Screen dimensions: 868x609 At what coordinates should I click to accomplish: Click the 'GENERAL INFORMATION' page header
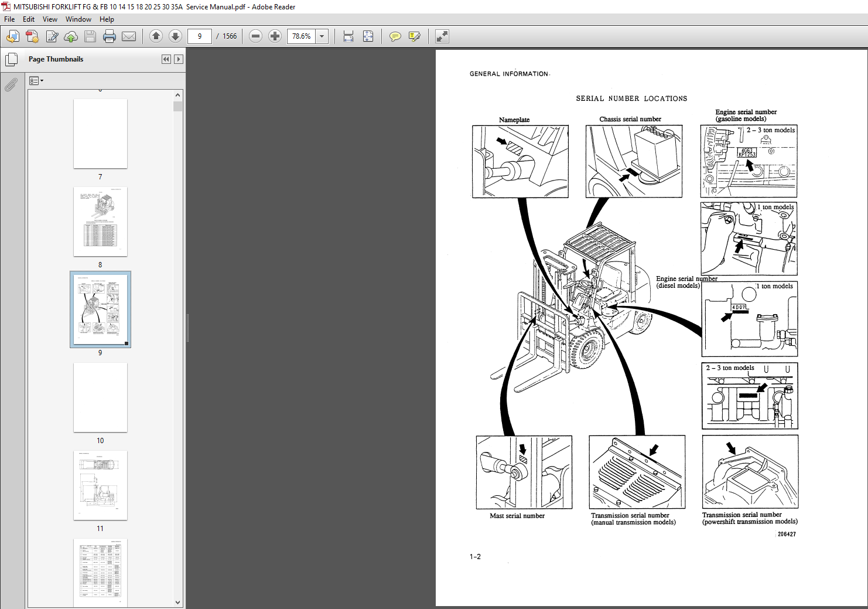509,74
